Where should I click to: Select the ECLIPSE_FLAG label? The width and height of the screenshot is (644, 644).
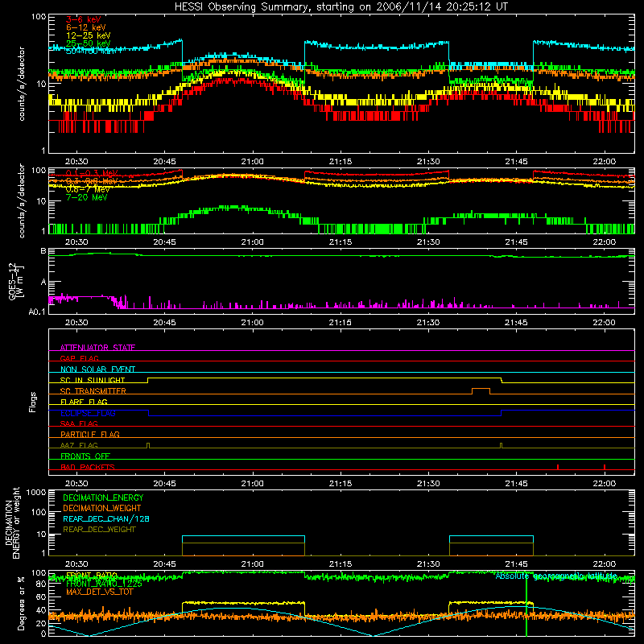pyautogui.click(x=88, y=413)
